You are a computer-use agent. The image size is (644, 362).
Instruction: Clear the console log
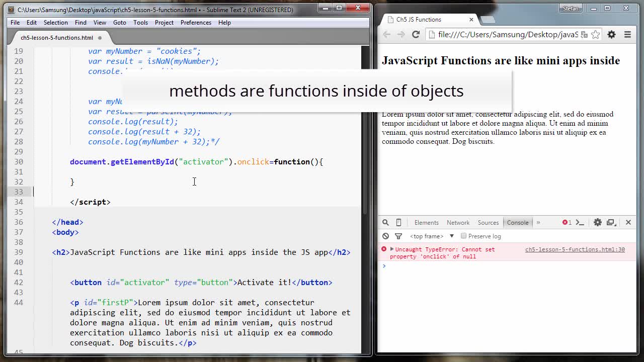pyautogui.click(x=385, y=236)
